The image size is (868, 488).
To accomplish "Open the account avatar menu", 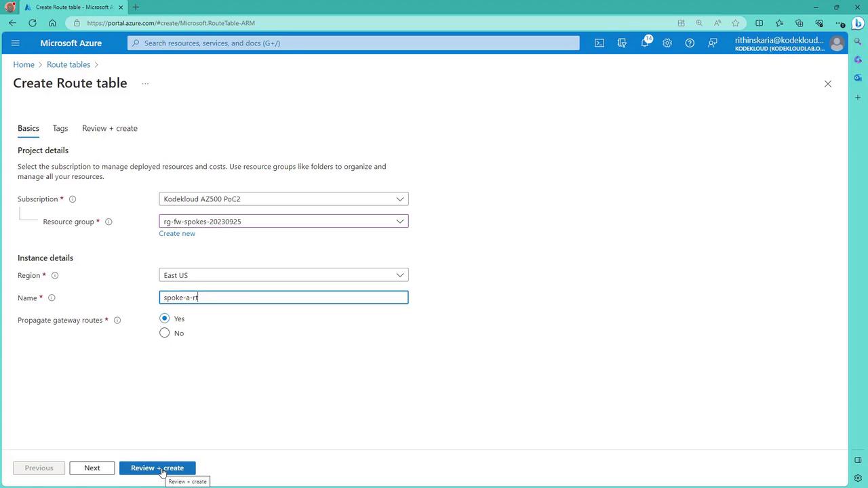I will coord(837,43).
